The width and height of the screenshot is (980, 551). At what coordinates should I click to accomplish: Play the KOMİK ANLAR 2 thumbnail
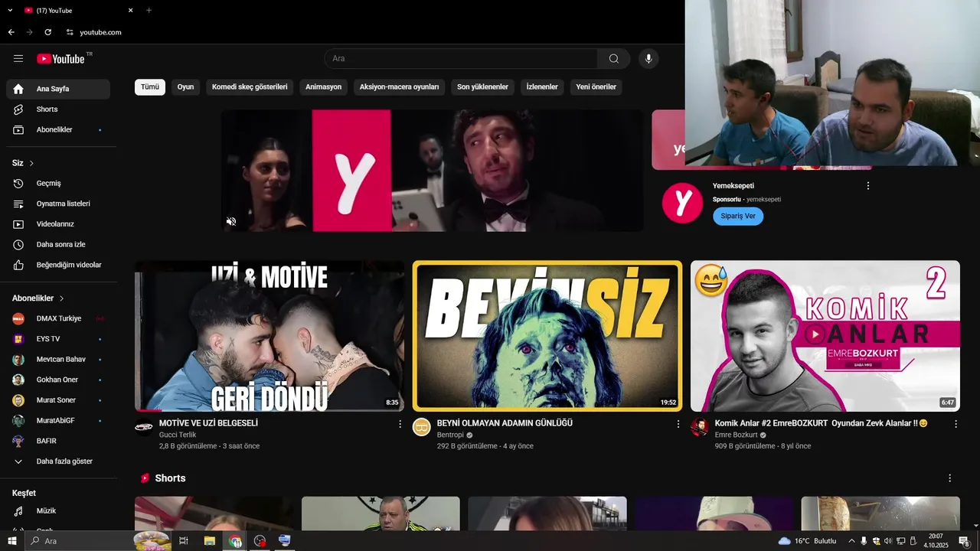click(x=825, y=336)
